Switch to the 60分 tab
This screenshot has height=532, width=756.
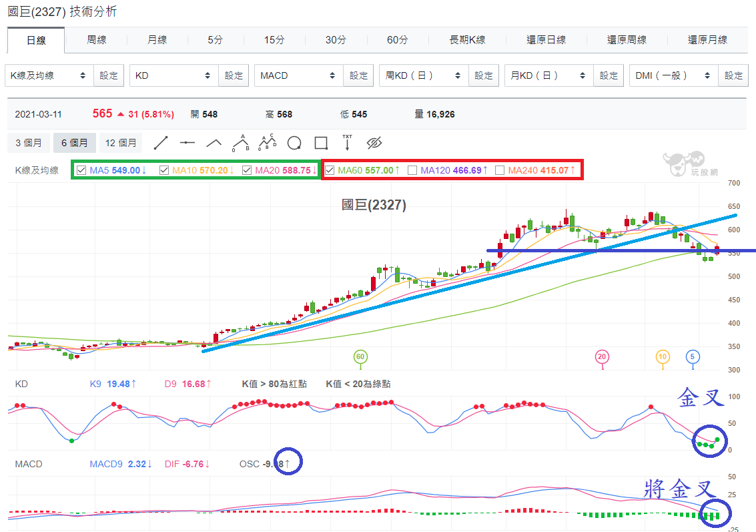(397, 40)
